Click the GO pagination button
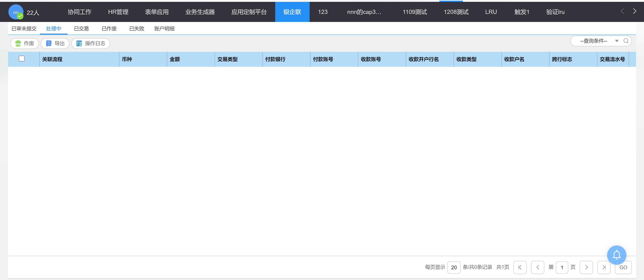The height and width of the screenshot is (280, 644). (623, 267)
